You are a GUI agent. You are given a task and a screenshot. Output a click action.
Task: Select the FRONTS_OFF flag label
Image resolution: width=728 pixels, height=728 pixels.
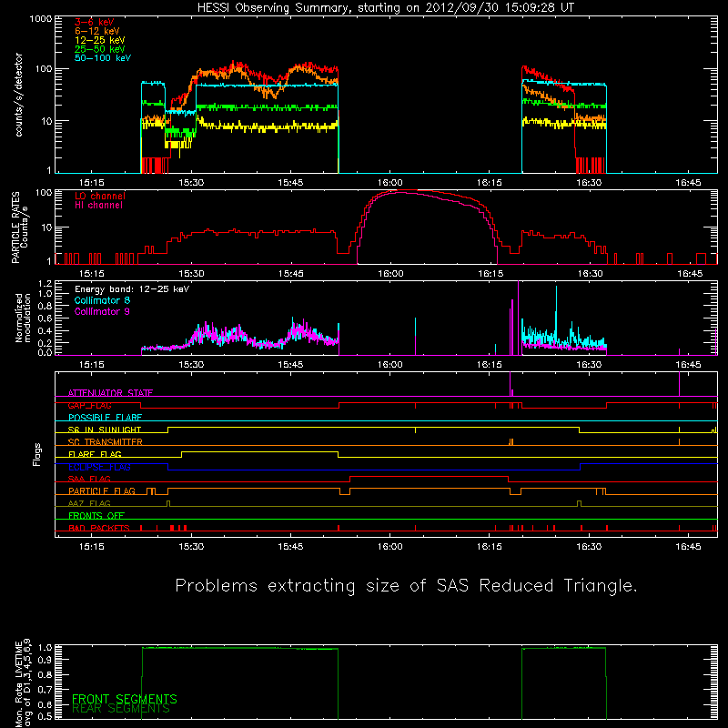[x=96, y=516]
